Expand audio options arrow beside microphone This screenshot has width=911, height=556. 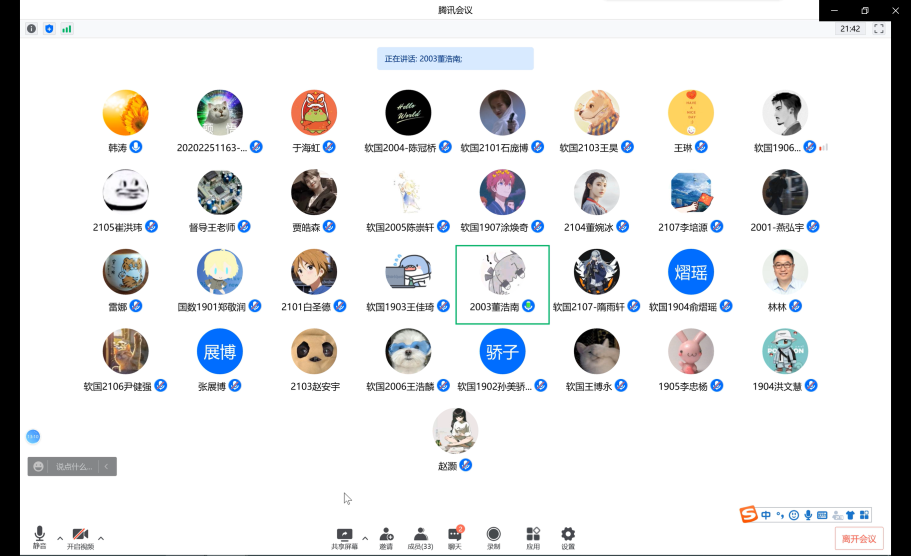pos(60,539)
